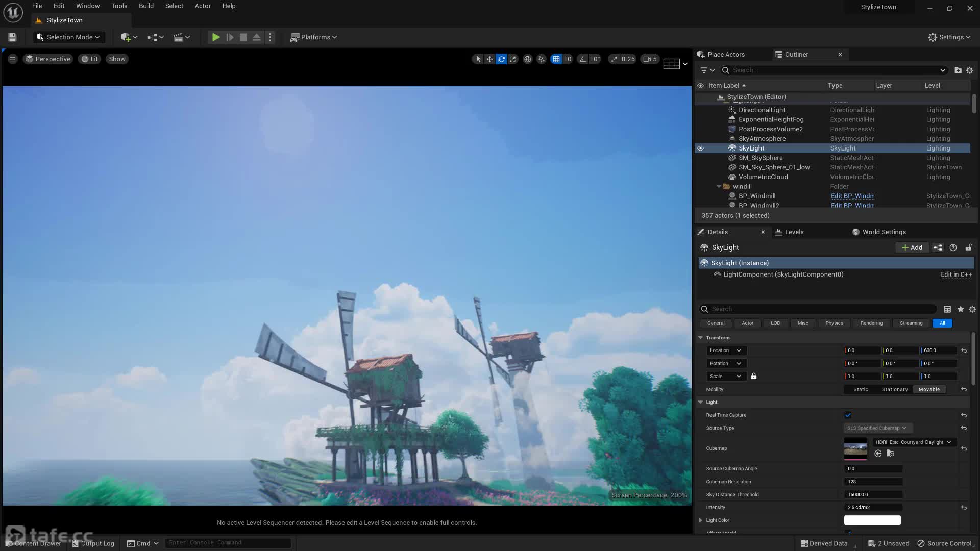The height and width of the screenshot is (551, 980).
Task: Collapse the Transform section
Action: click(x=701, y=338)
